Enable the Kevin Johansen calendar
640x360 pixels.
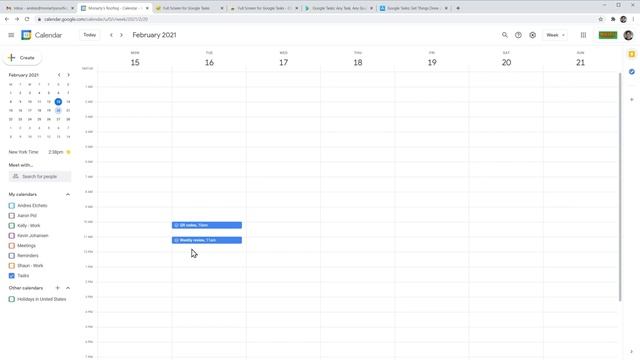12,236
